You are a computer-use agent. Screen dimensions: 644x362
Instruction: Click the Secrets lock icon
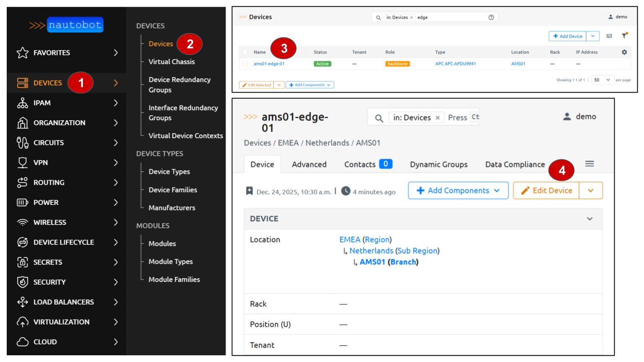pyautogui.click(x=23, y=262)
